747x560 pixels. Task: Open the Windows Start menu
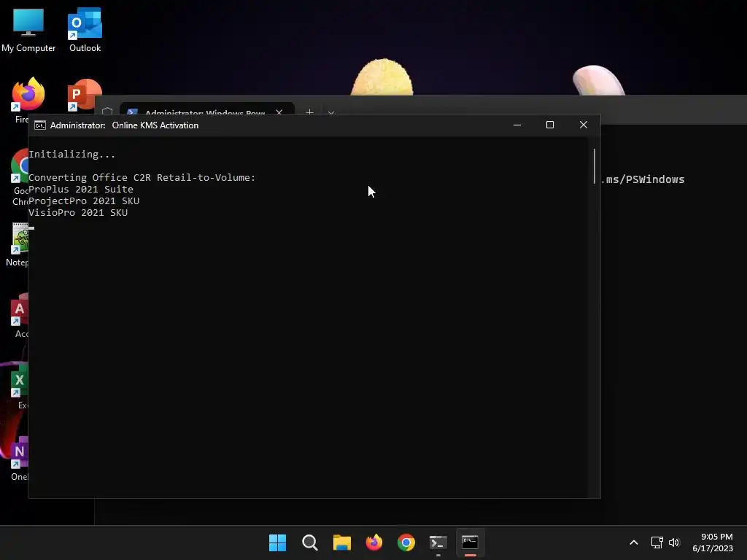click(277, 542)
